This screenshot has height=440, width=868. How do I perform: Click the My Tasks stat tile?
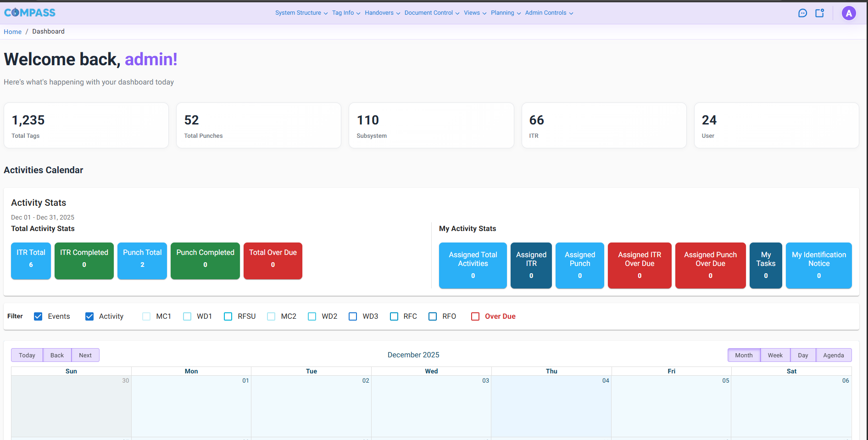tap(765, 265)
